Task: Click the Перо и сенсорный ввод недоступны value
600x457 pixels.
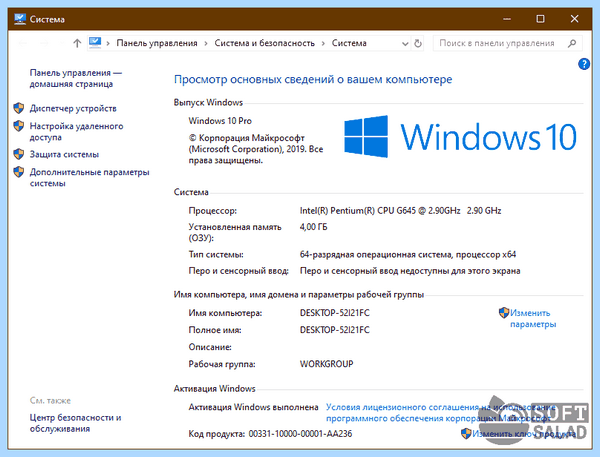Action: [410, 271]
